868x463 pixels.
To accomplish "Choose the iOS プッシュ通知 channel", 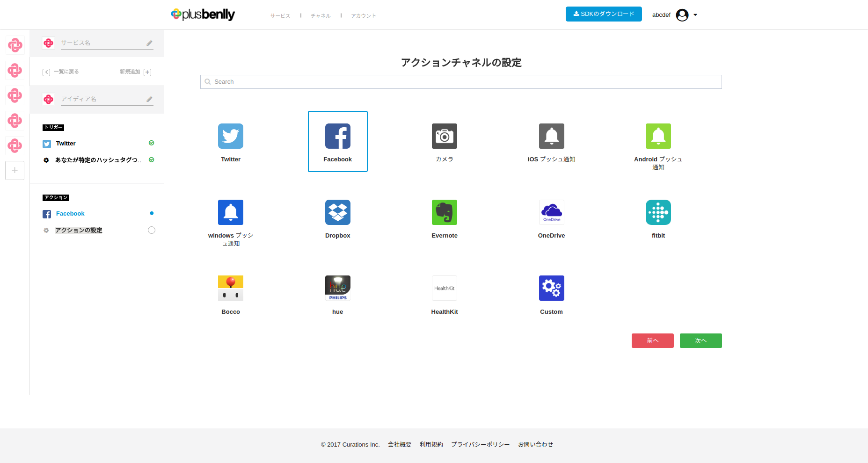I will coord(552,136).
